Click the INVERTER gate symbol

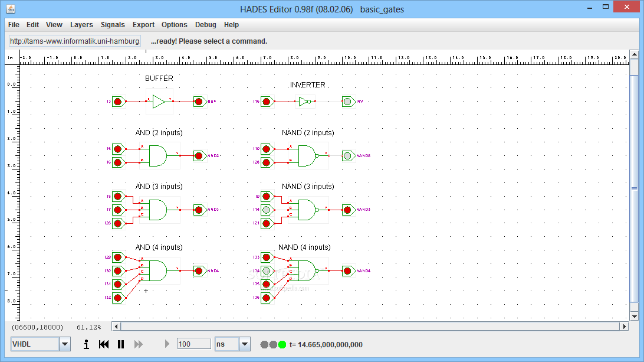[x=305, y=101]
